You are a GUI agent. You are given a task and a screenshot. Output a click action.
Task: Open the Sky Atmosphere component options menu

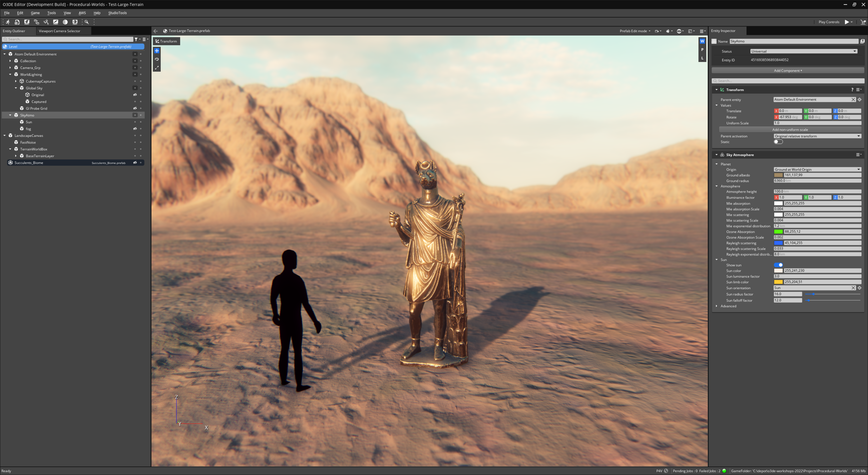pos(859,155)
